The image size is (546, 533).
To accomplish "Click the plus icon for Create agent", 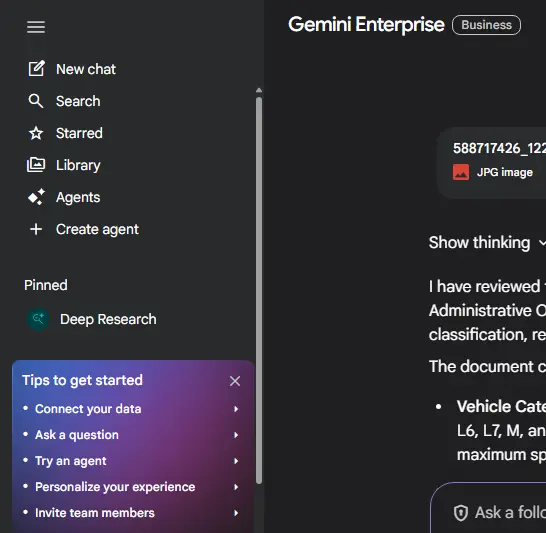I will click(36, 229).
